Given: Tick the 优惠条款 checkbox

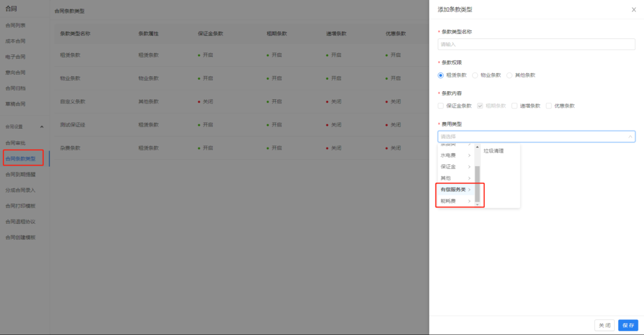Looking at the screenshot, I should [549, 106].
